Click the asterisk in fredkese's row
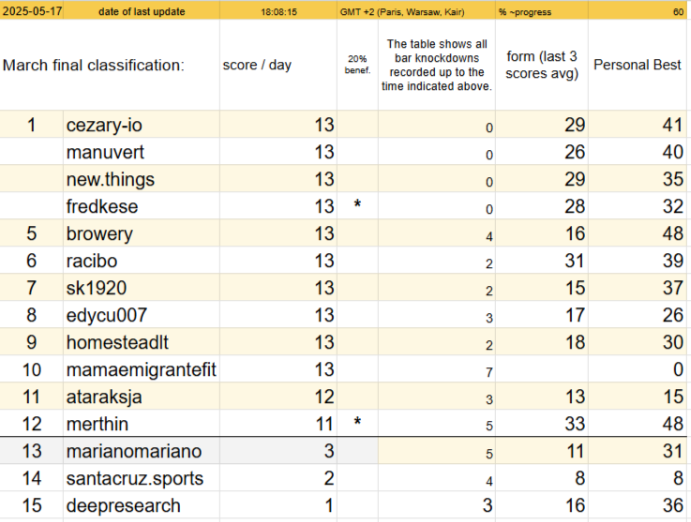The height and width of the screenshot is (522, 691). pos(357,206)
